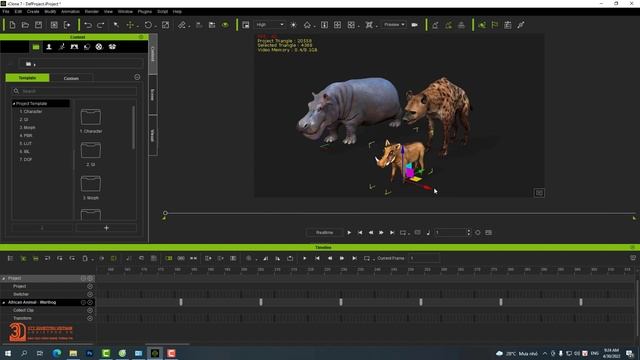Image resolution: width=640 pixels, height=360 pixels.
Task: Toggle the green highlighted Timeline toolbar icon
Action: coord(169,258)
